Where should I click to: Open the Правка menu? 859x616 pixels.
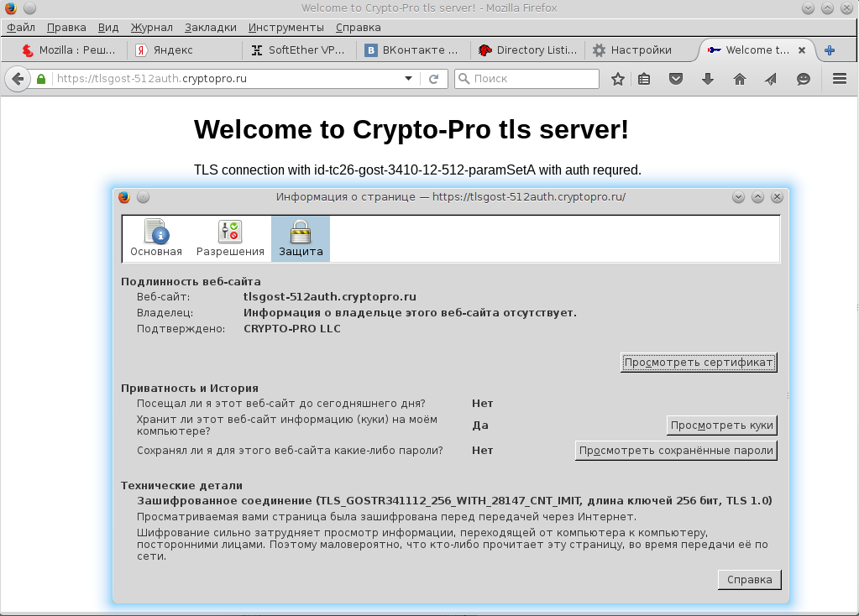click(x=66, y=28)
